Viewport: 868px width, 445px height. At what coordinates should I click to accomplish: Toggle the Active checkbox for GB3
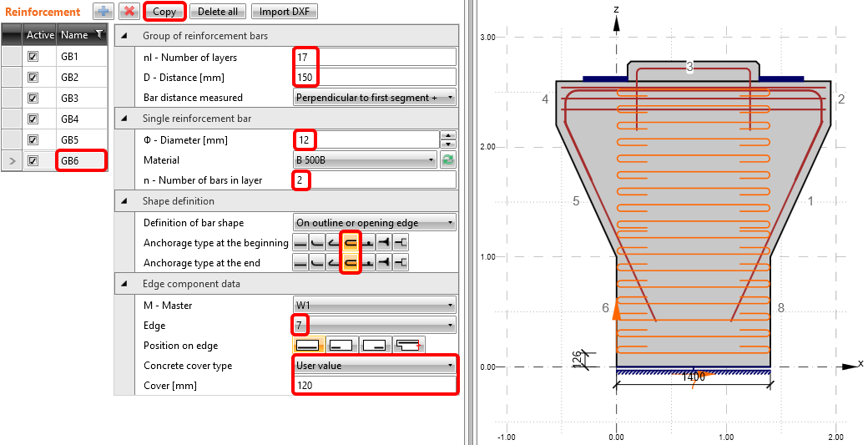point(33,98)
